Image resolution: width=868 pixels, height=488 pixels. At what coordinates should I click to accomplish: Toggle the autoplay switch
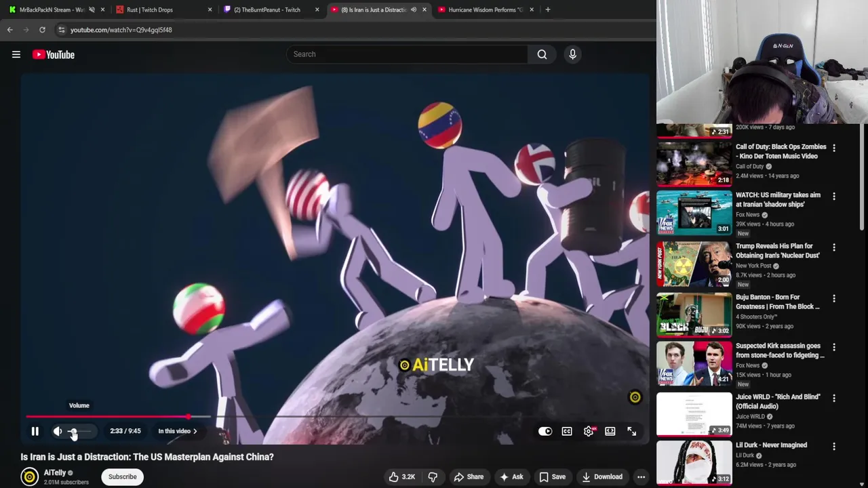(545, 431)
